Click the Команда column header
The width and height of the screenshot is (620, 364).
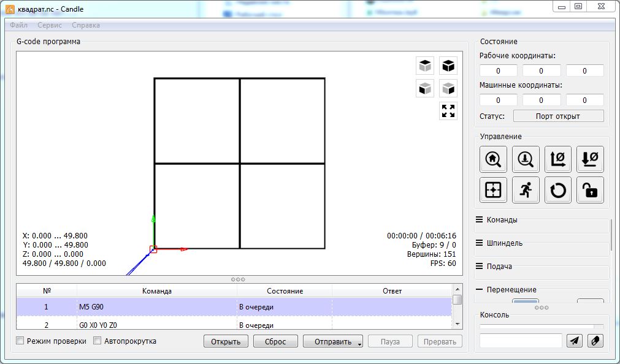tap(157, 291)
